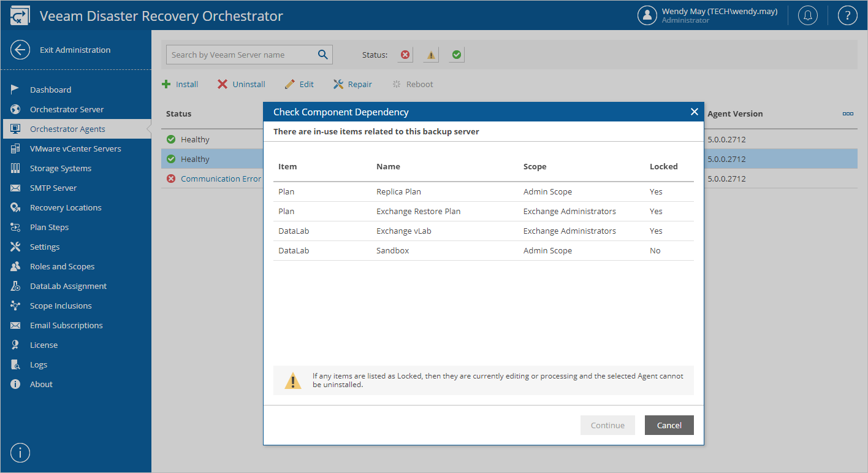This screenshot has width=868, height=473.
Task: Click the Uninstall toolbar label
Action: click(249, 84)
